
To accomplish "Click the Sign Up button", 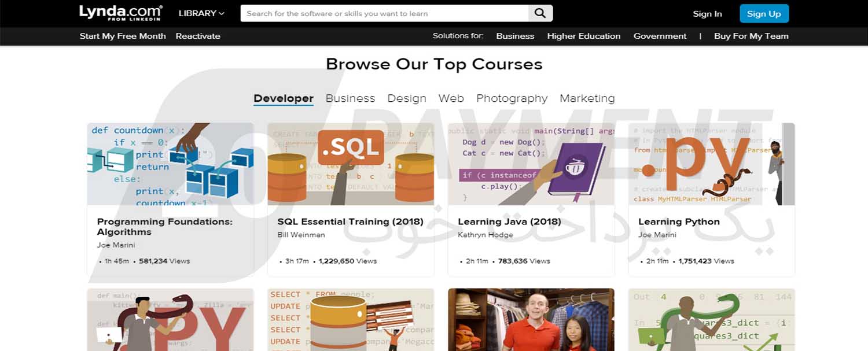I will click(764, 14).
